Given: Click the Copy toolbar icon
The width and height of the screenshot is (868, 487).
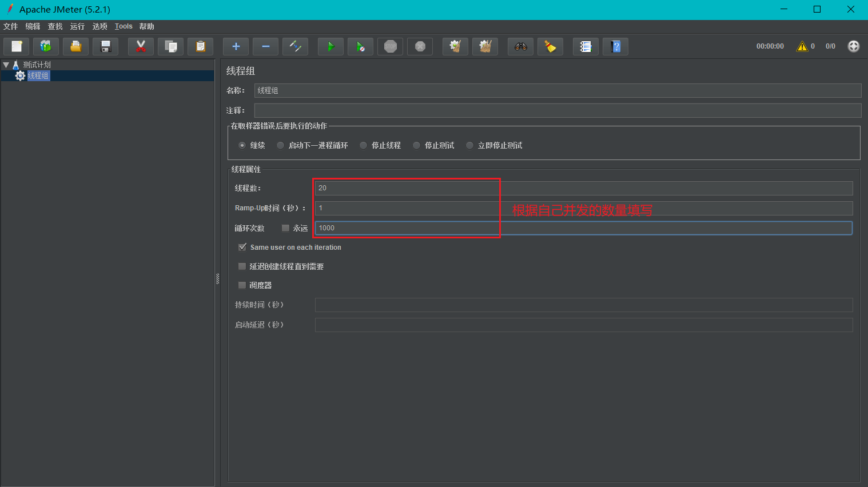Looking at the screenshot, I should pyautogui.click(x=170, y=46).
